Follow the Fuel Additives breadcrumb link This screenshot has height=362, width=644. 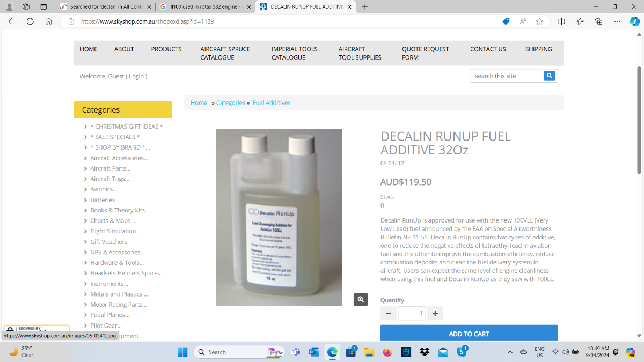click(272, 102)
